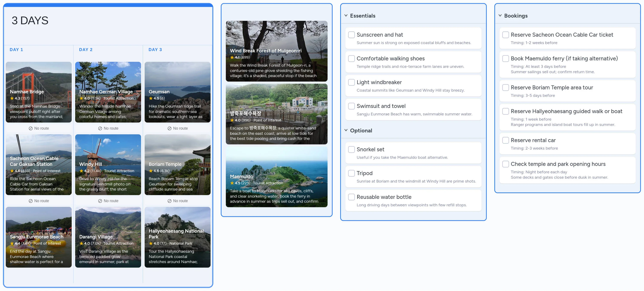The image size is (644, 291).
Task: Click 'Timing: 1 week before' text
Action: tap(531, 119)
